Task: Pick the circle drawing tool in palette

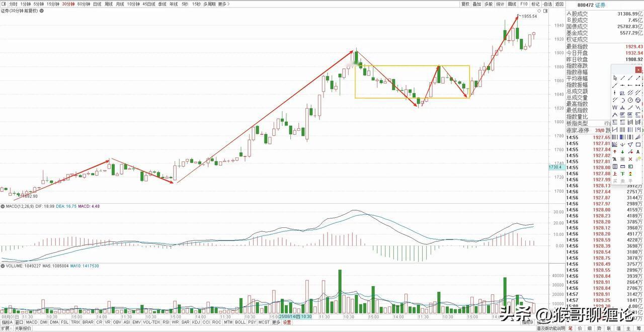Action: 630,100
